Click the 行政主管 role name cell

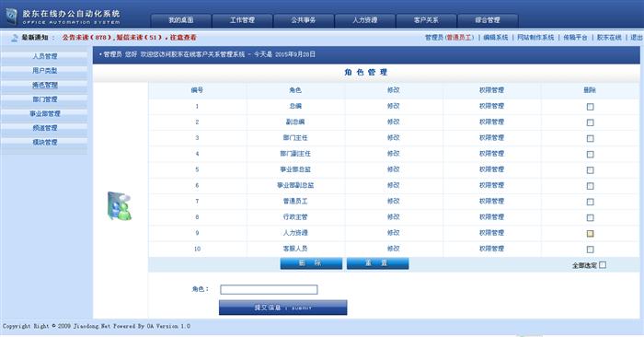point(295,217)
